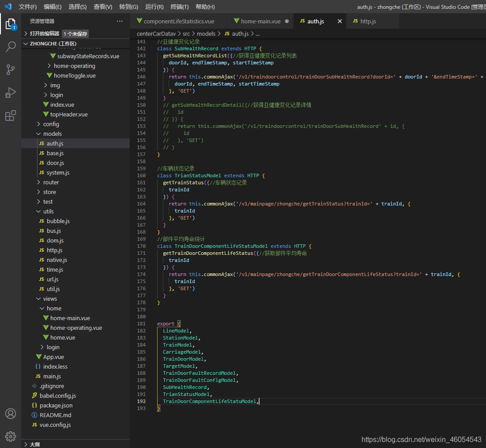Viewport: 486px width, 448px height.
Task: Open base.js in models folder
Action: (x=55, y=153)
